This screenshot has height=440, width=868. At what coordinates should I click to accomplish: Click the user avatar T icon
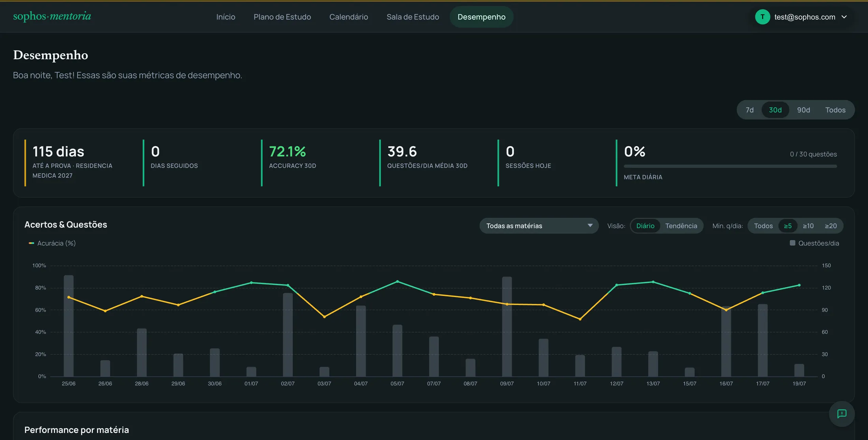tap(762, 17)
